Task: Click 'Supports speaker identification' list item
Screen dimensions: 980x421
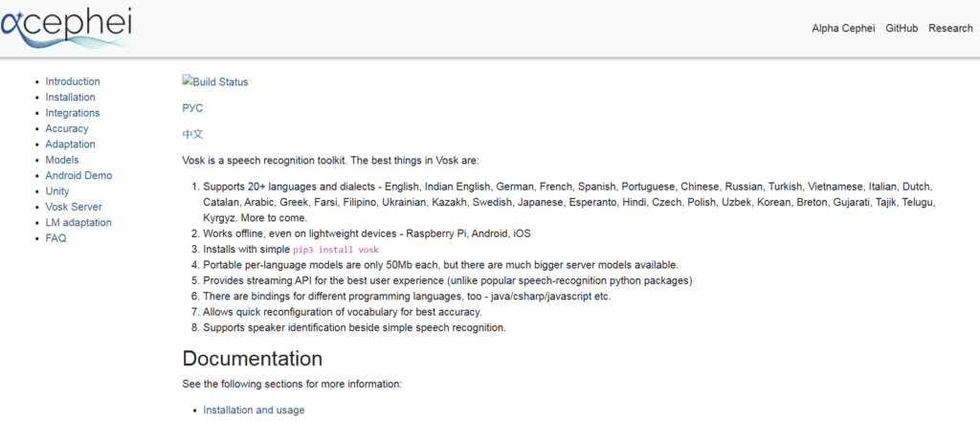Action: [354, 327]
